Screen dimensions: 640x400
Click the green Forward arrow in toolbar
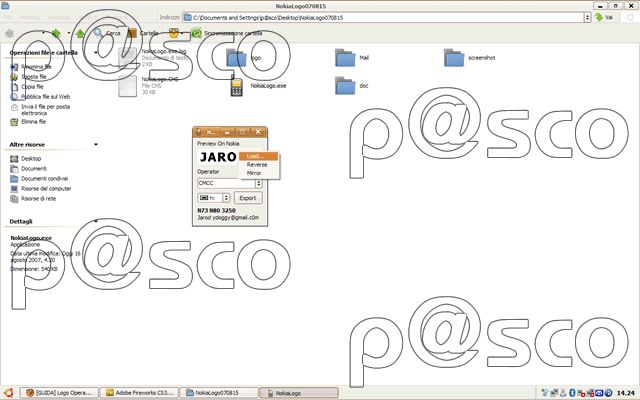pos(56,33)
